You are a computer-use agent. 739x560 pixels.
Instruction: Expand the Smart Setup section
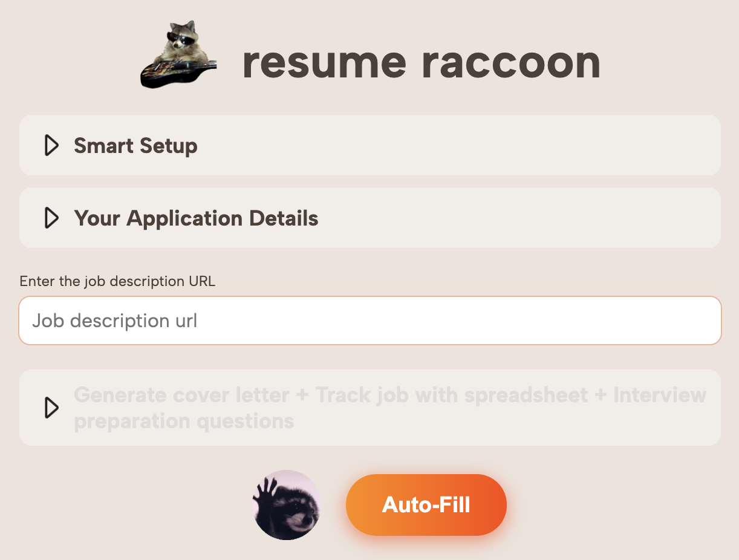click(x=135, y=145)
